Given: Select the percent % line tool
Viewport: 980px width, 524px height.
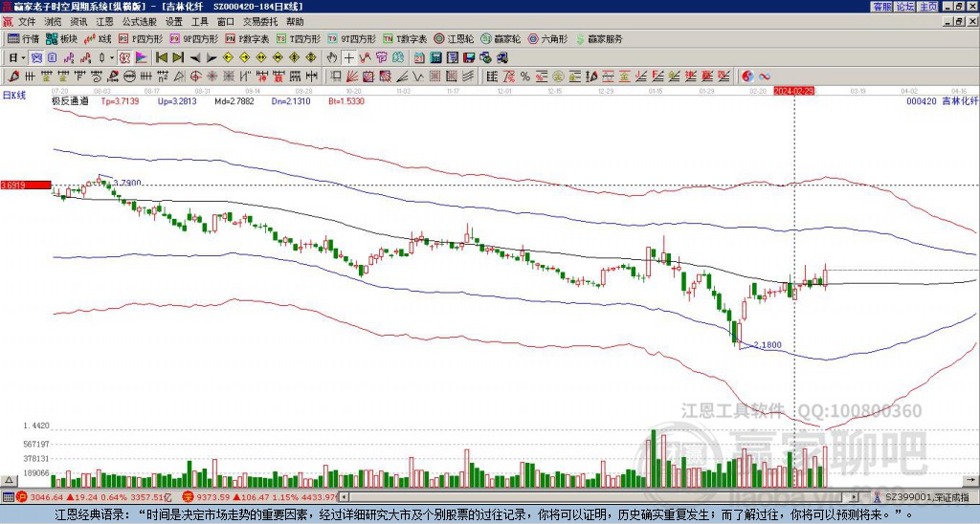Looking at the screenshot, I should pyautogui.click(x=525, y=76).
